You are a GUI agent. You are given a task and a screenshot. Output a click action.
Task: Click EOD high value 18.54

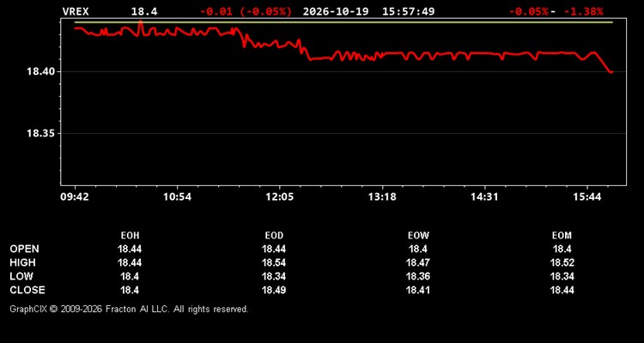tap(274, 262)
